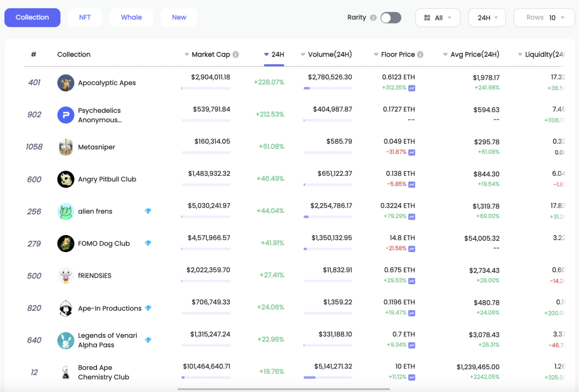Screen dimensions: 579x392
Task: Click diamond badge next to Ape-In Productions
Action: coord(148,308)
